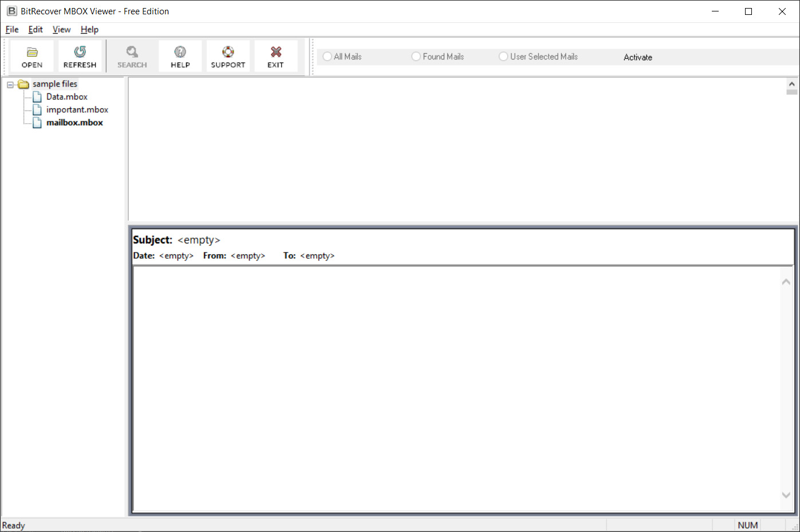Click preview pane scroll up arrow
Viewport: 800px width, 532px height.
tap(786, 282)
